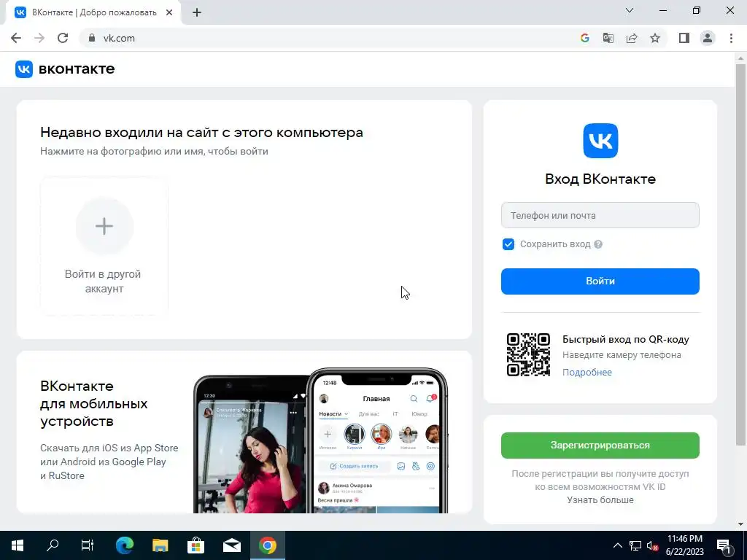Focus the Телефон или почта input field

[x=600, y=215]
